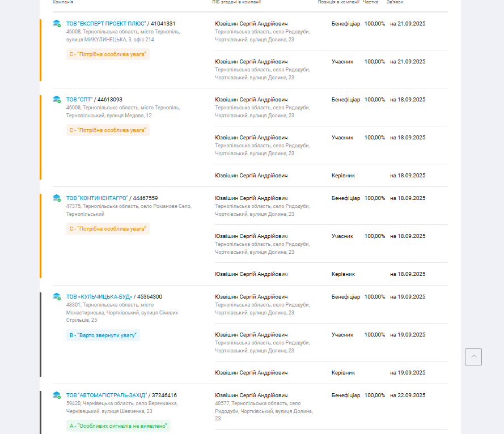Click the "Позиція в компанії" column header
The height and width of the screenshot is (434, 504).
338,2
